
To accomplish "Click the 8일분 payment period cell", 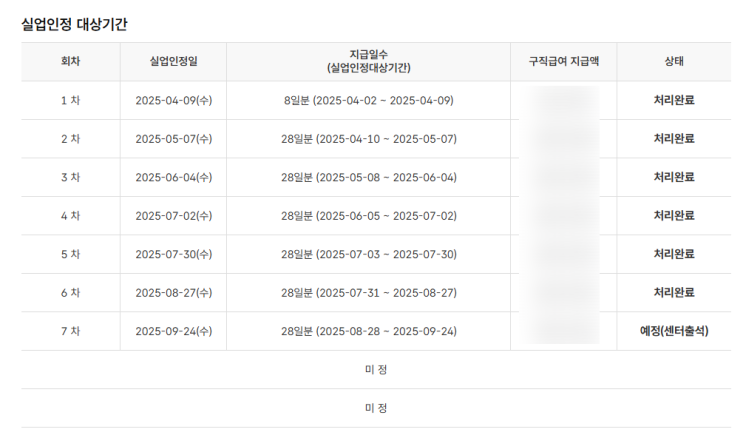I will tap(368, 100).
